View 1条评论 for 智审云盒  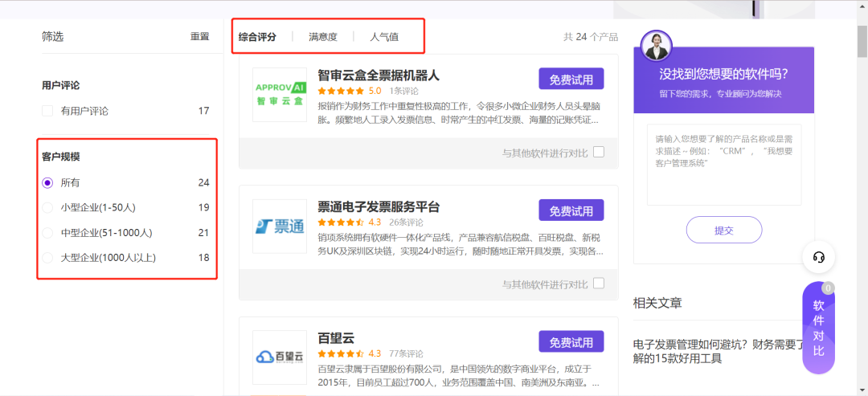coord(403,91)
